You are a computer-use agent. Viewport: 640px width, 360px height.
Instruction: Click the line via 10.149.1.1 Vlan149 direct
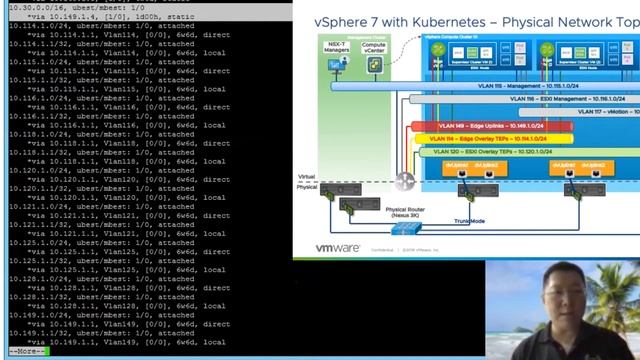point(129,324)
